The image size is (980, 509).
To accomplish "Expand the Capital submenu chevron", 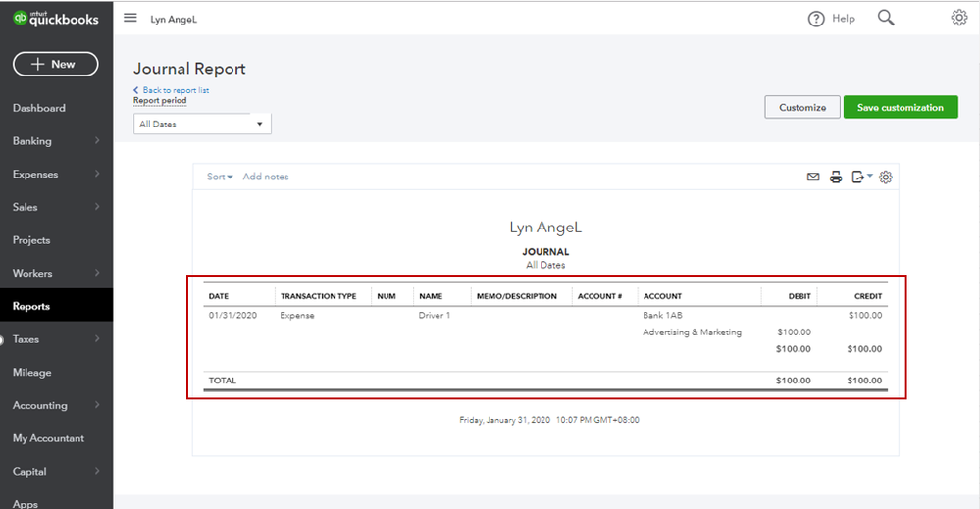I will click(x=97, y=472).
